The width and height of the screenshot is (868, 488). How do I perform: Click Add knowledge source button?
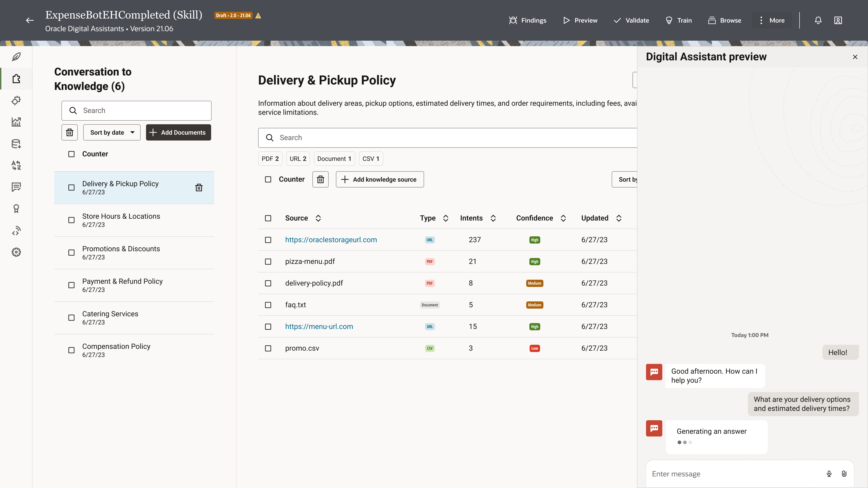(x=380, y=180)
